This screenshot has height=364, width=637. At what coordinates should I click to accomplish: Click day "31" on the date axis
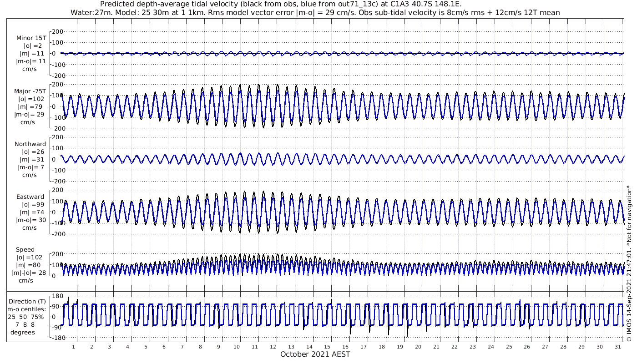click(x=617, y=347)
